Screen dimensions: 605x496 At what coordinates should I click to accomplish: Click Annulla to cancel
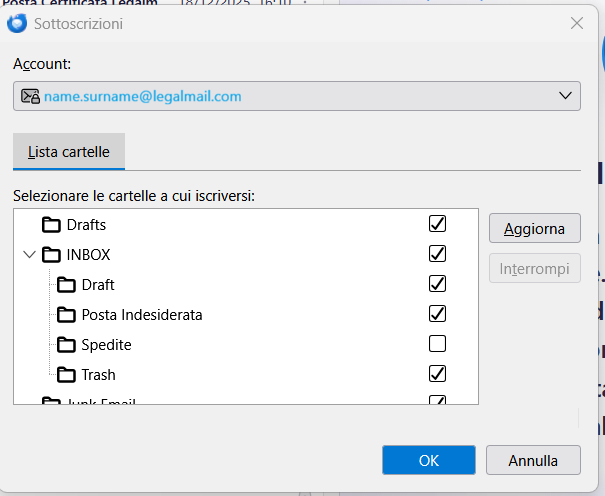(x=533, y=461)
